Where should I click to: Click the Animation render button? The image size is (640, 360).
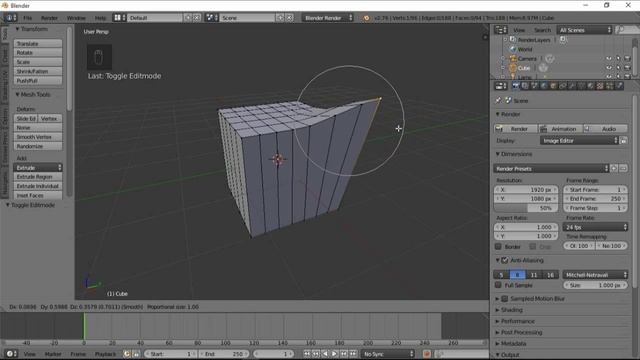560,129
